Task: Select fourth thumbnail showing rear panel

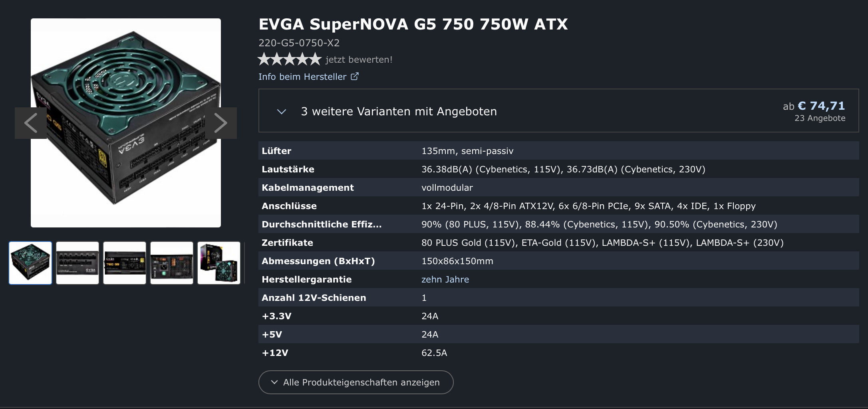Action: click(x=172, y=263)
